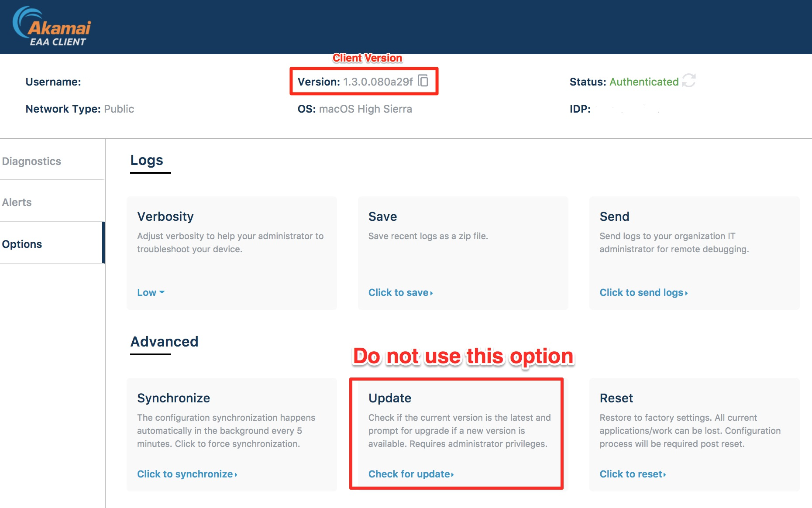
Task: Switch to the Alerts section
Action: [17, 202]
